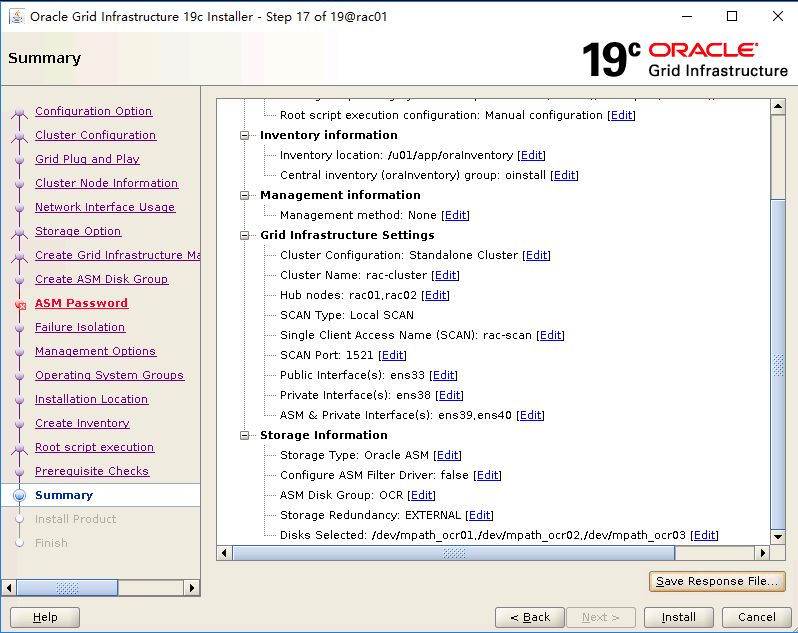Screen dimensions: 798x633
Task: Go to Storage Option step
Action: coord(78,231)
